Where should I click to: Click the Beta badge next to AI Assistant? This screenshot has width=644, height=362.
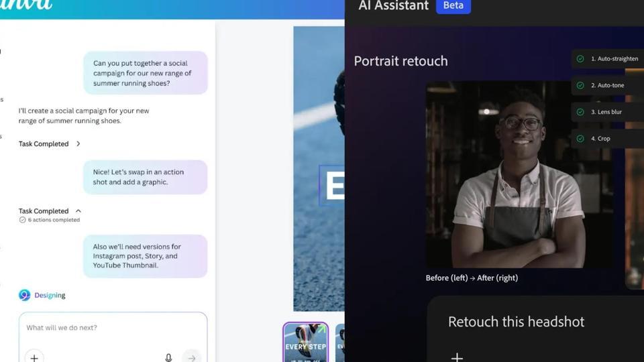click(453, 6)
